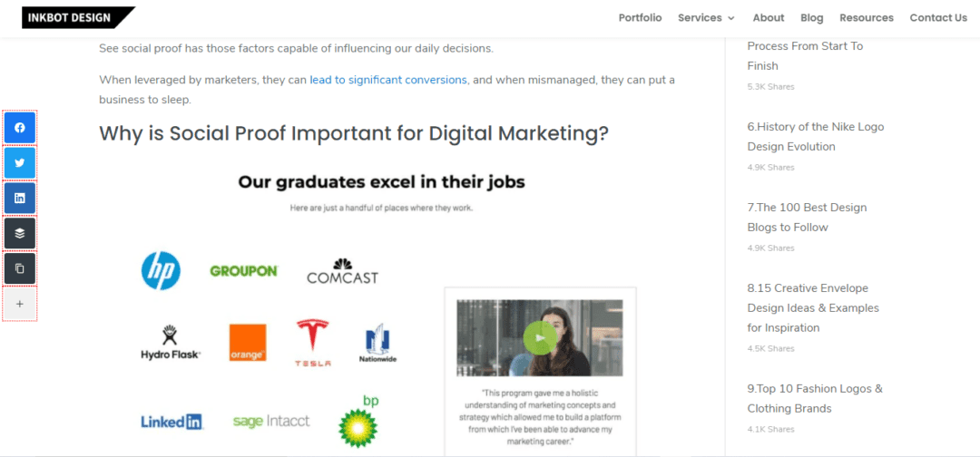The height and width of the screenshot is (457, 980).
Task: Share article on LinkedIn
Action: [20, 198]
